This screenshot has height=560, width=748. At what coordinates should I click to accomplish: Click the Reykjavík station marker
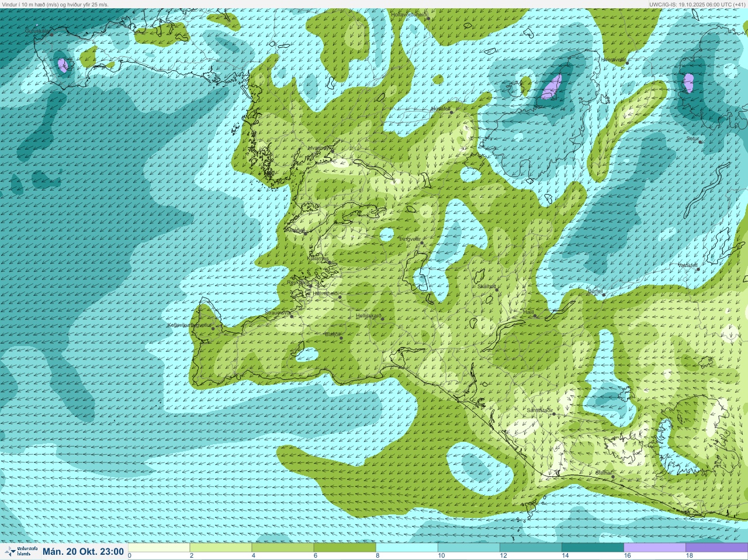(310, 285)
